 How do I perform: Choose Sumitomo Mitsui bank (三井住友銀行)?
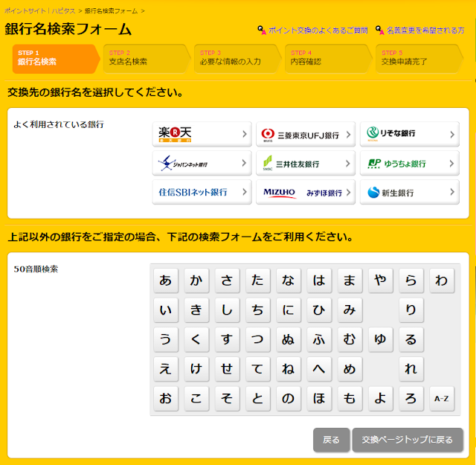[x=306, y=163]
